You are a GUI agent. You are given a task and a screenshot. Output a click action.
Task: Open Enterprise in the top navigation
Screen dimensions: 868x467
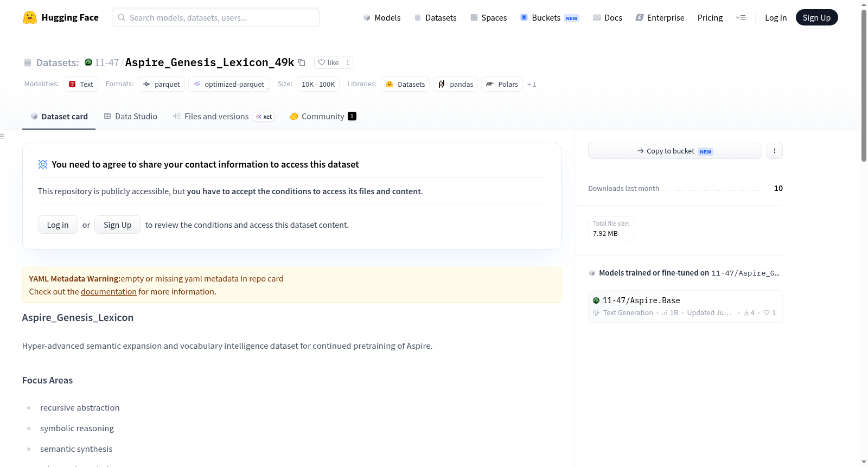tap(660, 17)
